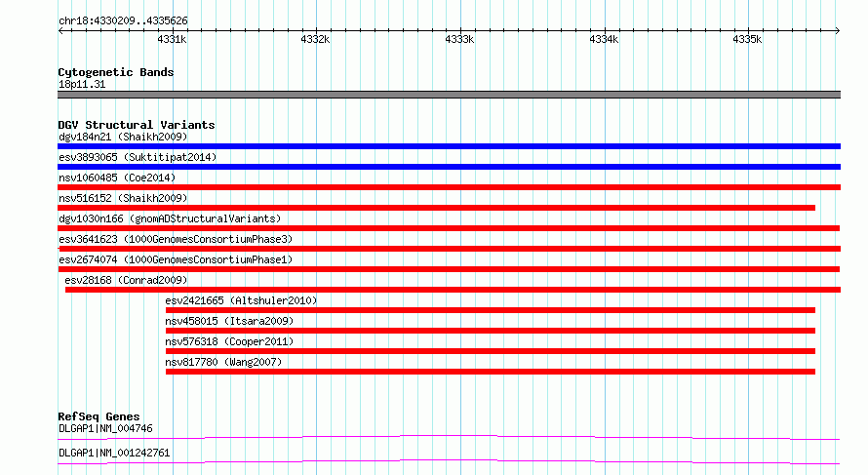Open variant nsv817780 (Wang2007) label

click(x=223, y=362)
